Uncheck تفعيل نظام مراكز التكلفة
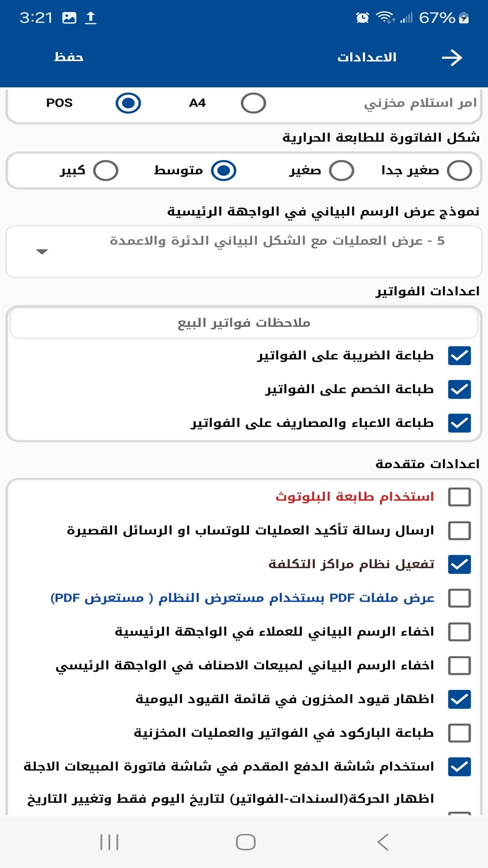This screenshot has width=488, height=868. click(459, 564)
